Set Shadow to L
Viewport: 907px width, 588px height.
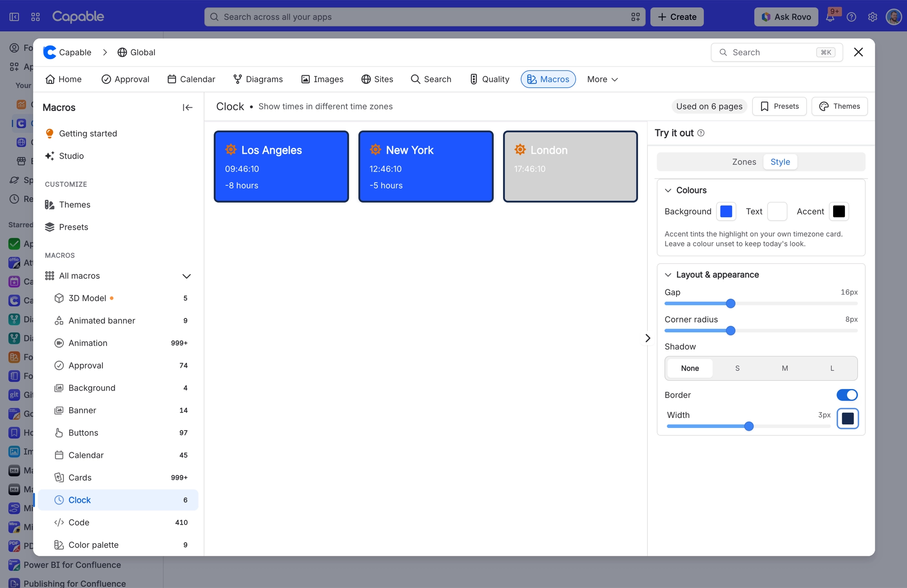[x=832, y=368]
